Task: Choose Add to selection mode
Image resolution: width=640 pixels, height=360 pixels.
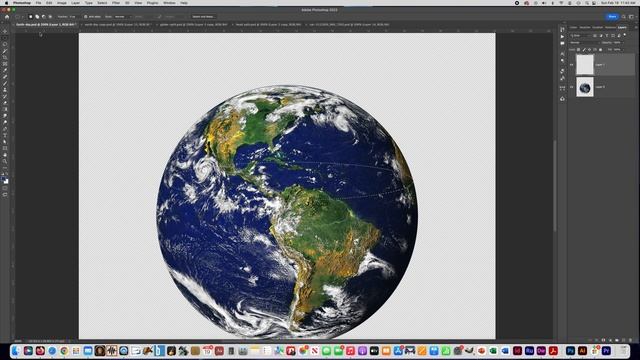Action: pos(37,17)
